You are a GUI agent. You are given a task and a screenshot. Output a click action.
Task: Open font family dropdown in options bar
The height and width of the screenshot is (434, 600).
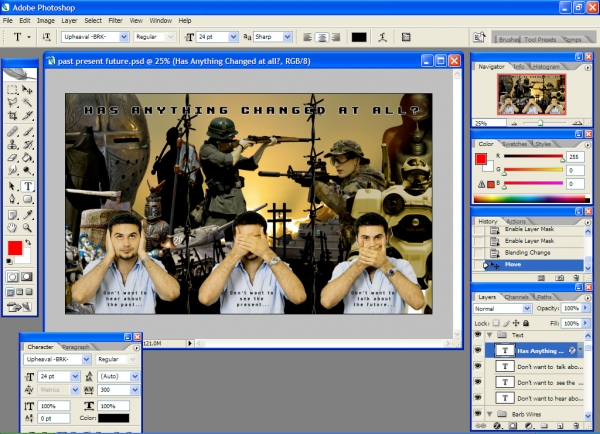click(x=124, y=37)
